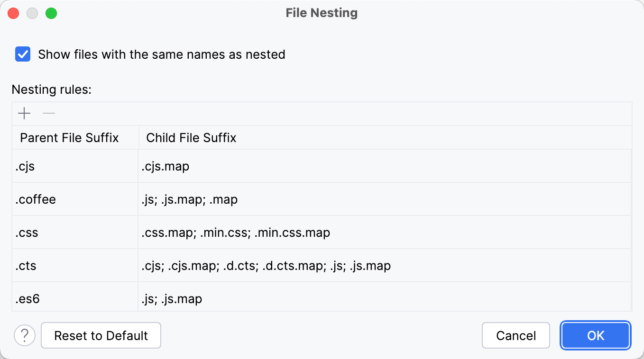Select the .cjs nesting rule row
The image size is (644, 359).
click(x=71, y=166)
